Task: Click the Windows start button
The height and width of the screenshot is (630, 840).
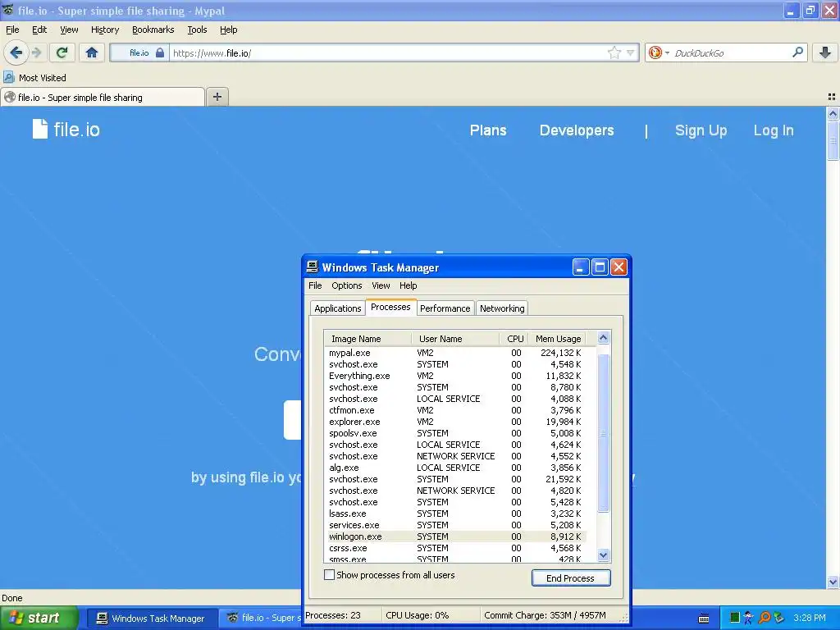Action: point(39,618)
